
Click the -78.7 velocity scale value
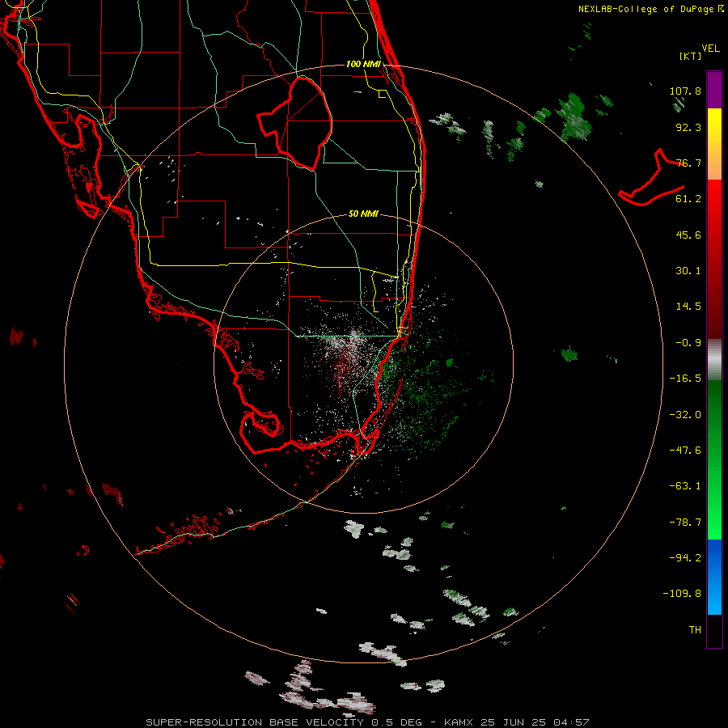[685, 523]
